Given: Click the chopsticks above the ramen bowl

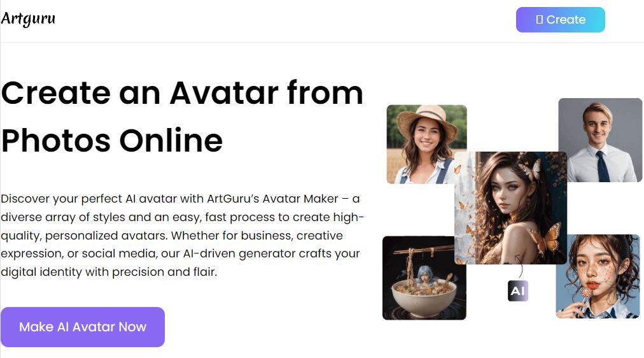Looking at the screenshot, I should click(x=423, y=250).
